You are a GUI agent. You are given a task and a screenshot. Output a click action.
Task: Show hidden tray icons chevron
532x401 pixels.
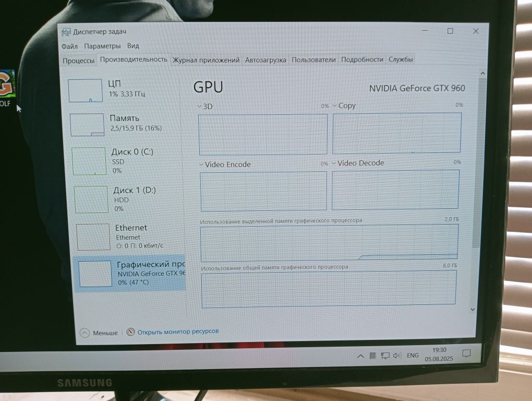360,356
